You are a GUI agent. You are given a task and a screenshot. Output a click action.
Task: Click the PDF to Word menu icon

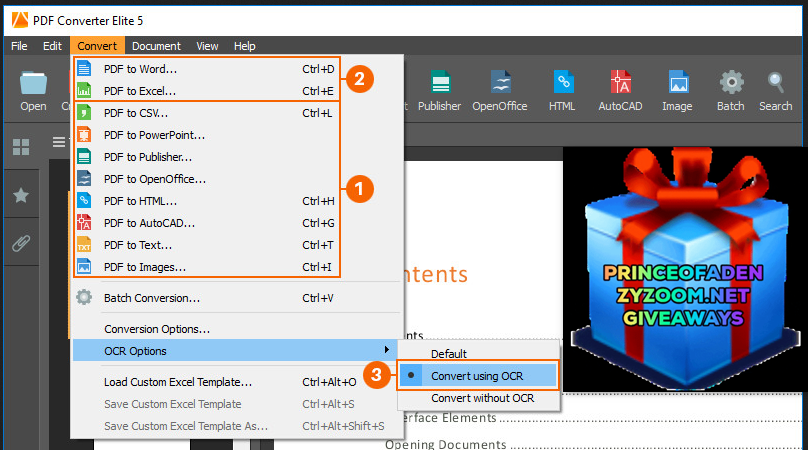click(84, 69)
